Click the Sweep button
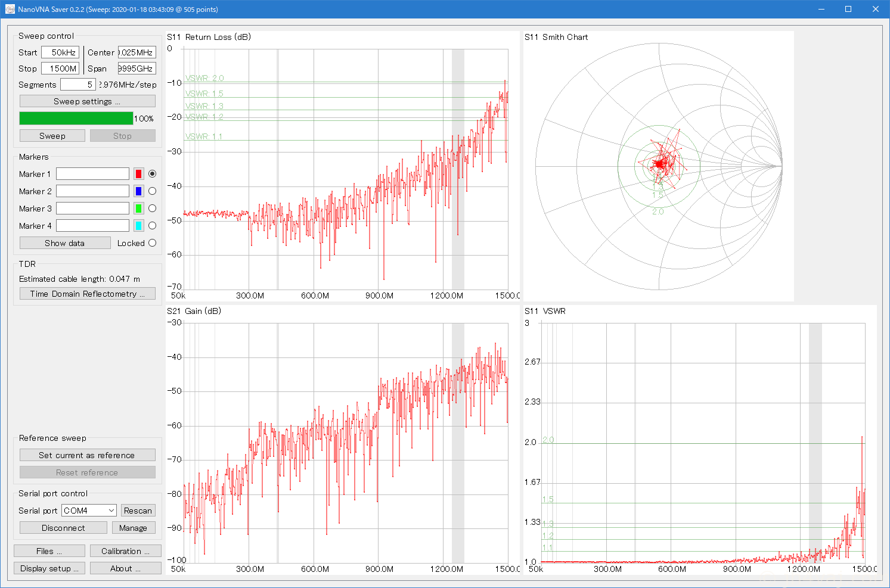This screenshot has height=588, width=890. pyautogui.click(x=52, y=136)
